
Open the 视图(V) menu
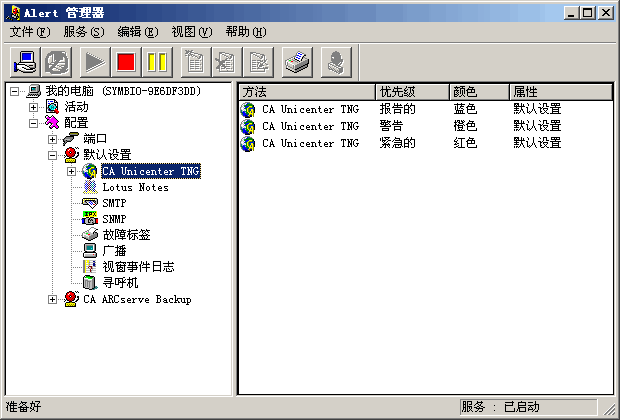coord(192,32)
